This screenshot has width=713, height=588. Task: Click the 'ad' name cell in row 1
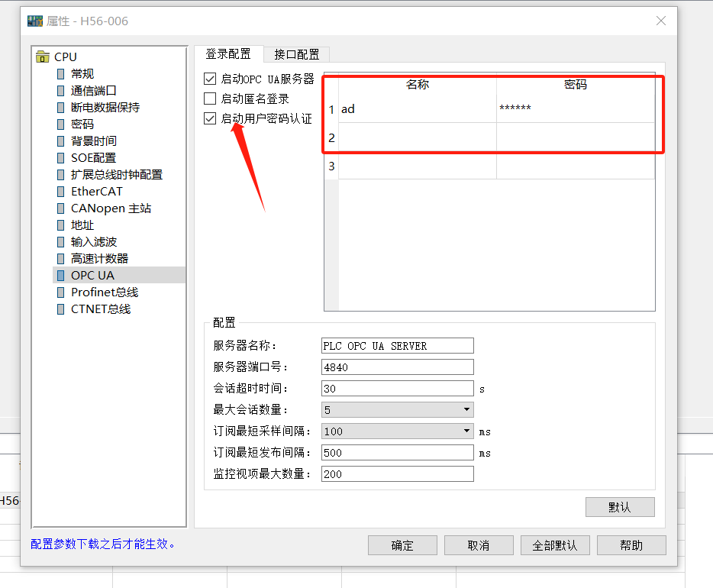418,109
